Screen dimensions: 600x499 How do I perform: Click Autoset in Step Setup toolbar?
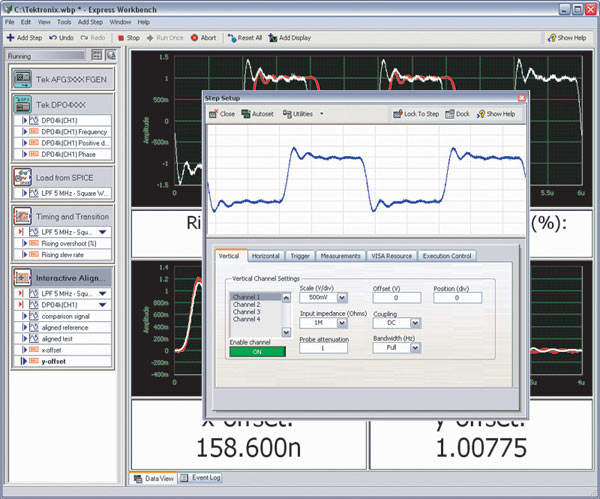pos(258,114)
